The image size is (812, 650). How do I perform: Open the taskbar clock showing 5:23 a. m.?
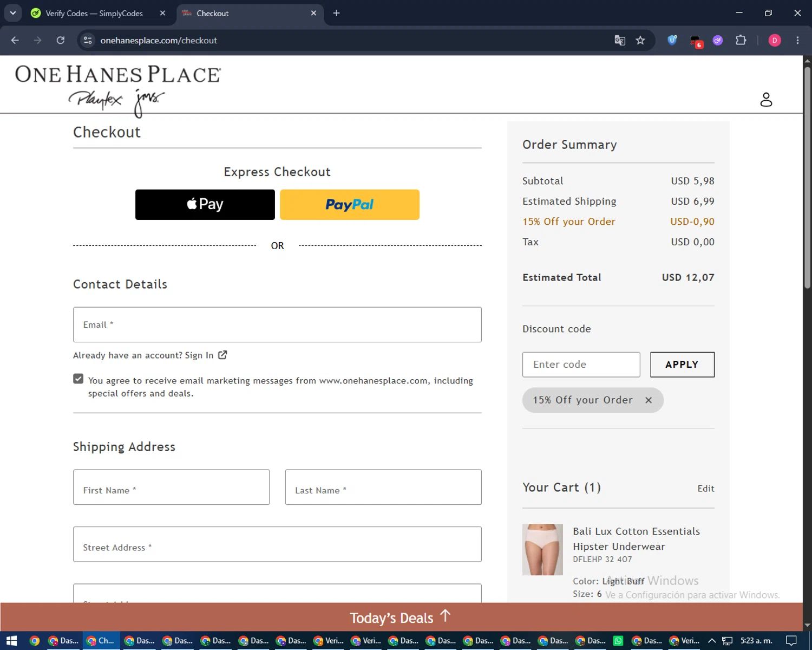click(x=756, y=641)
